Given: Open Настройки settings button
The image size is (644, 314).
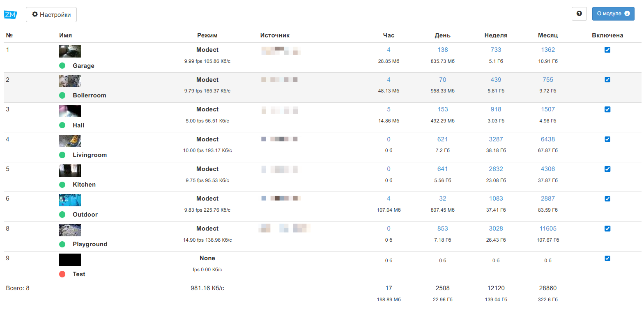Looking at the screenshot, I should coord(51,15).
